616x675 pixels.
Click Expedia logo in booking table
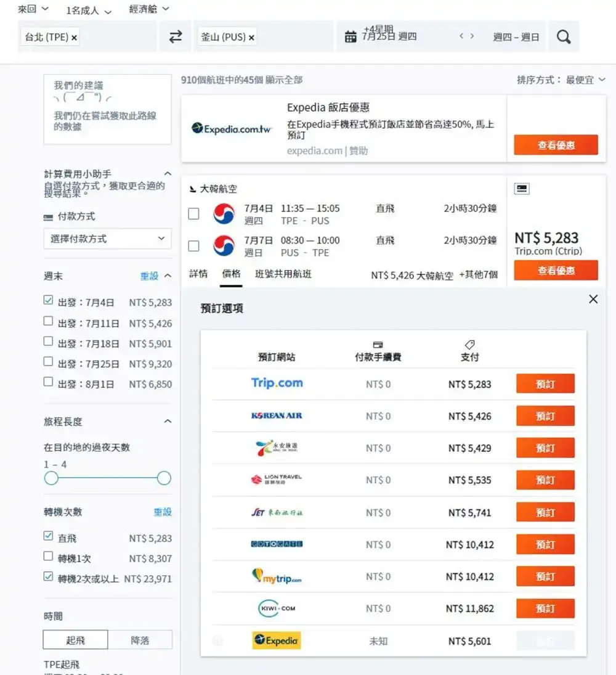[x=277, y=640]
